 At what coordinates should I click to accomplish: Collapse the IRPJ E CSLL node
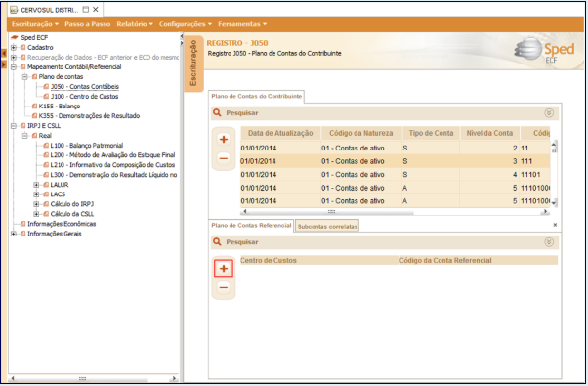(x=14, y=126)
